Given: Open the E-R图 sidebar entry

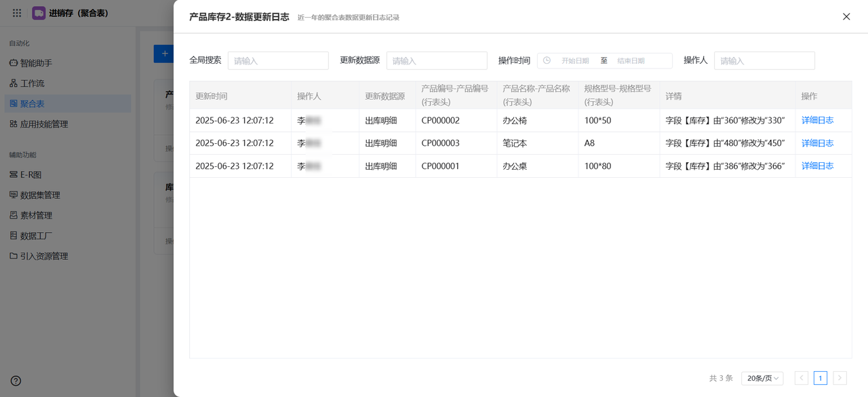Looking at the screenshot, I should (x=31, y=174).
